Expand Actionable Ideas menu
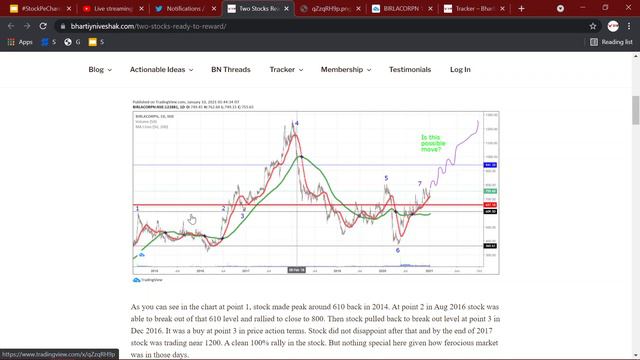This screenshot has width=640, height=360. point(162,69)
